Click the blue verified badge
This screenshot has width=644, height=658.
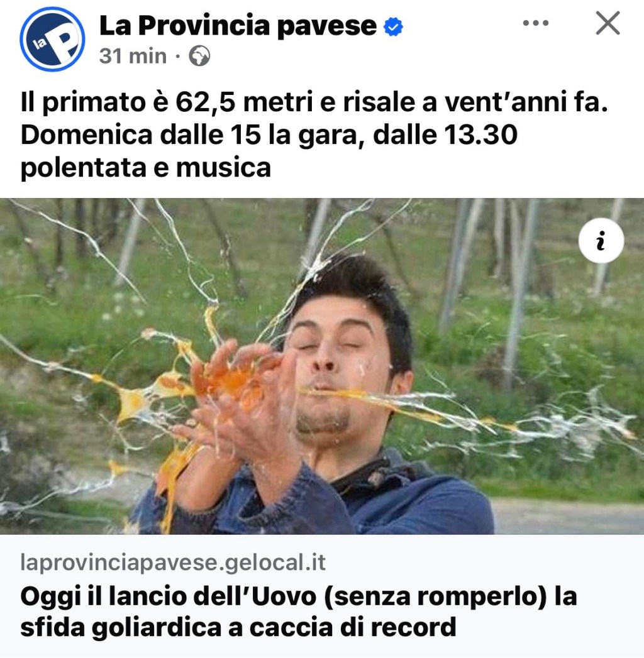393,26
